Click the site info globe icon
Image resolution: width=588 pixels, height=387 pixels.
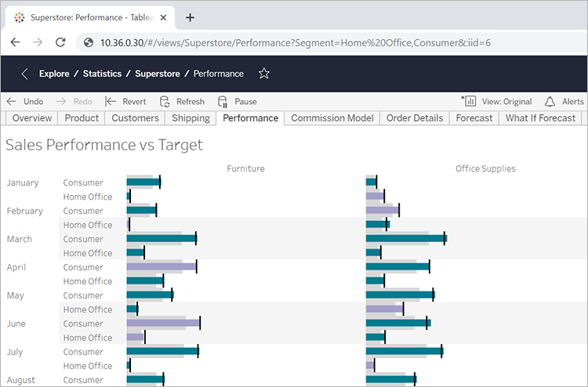point(89,43)
